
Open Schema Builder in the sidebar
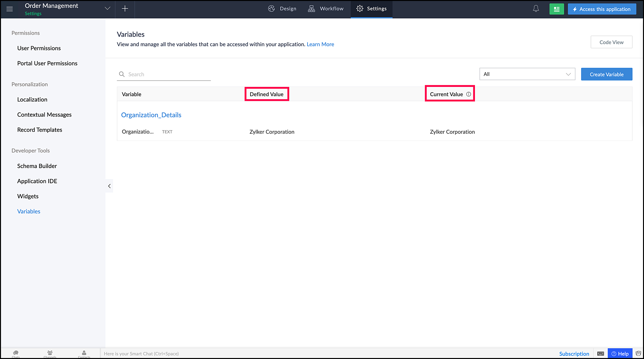point(37,166)
